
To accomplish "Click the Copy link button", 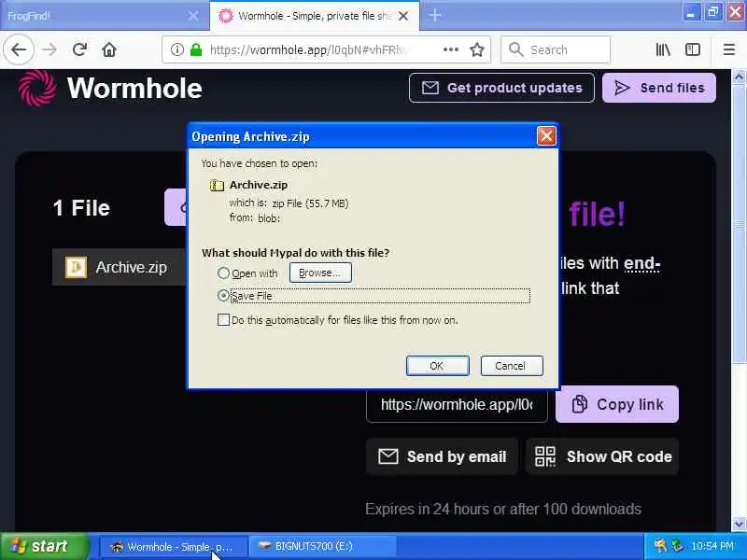I will pos(617,404).
